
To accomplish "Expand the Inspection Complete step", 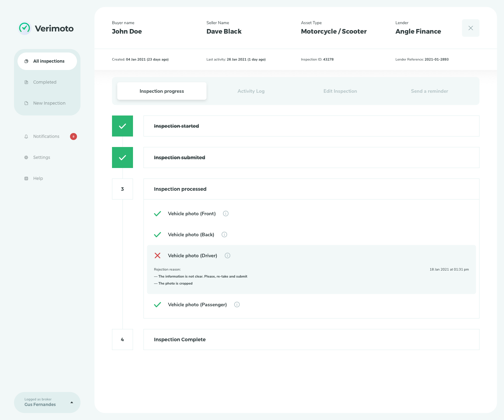I will click(x=311, y=339).
